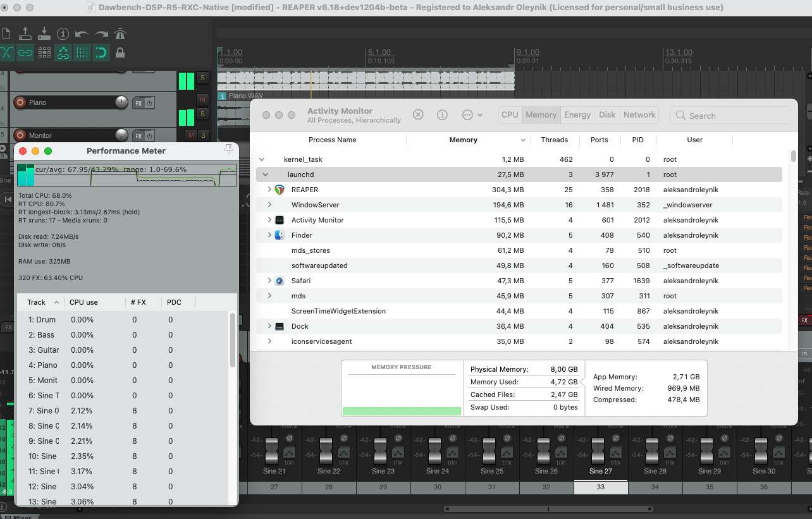The image size is (812, 519).
Task: Arm the Piano track record button
Action: [x=20, y=102]
